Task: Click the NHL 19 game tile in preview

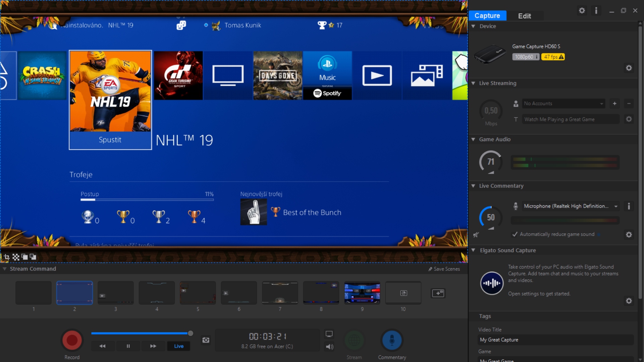Action: coord(110,100)
